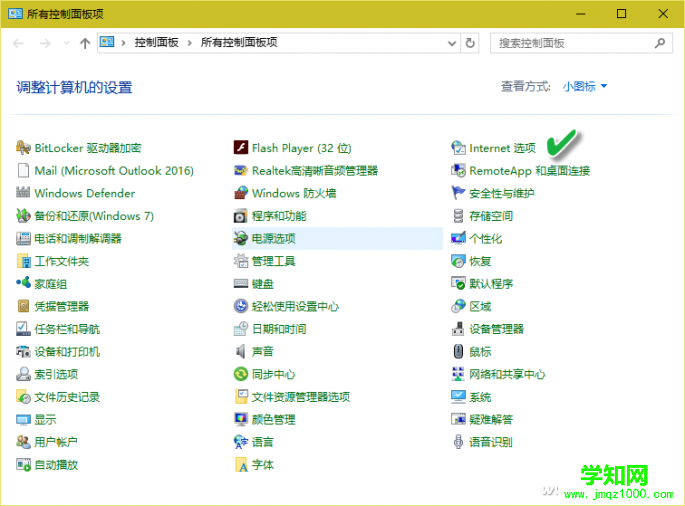685x506 pixels.
Task: Open the 电话和调制解调器 icon
Action: click(x=23, y=238)
